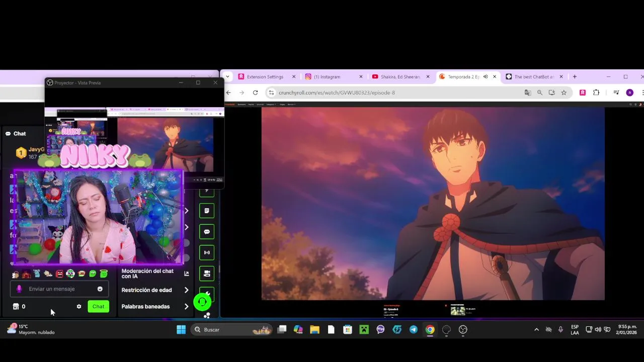
Task: Reload the Crunchyroll page
Action: pos(255,93)
